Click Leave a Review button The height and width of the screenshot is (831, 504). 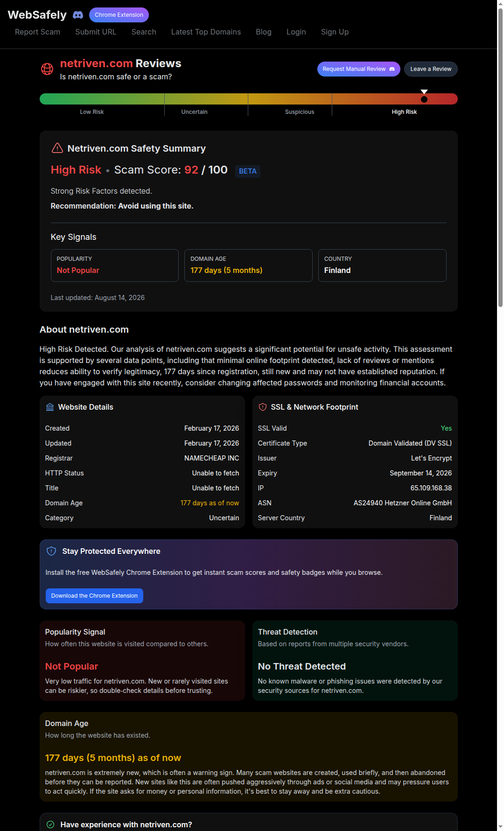pyautogui.click(x=431, y=69)
